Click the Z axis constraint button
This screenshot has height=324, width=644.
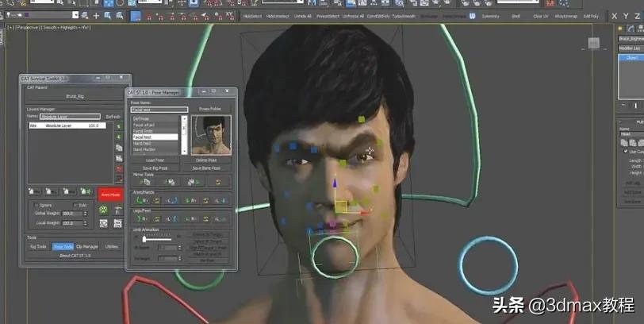[x=637, y=16]
